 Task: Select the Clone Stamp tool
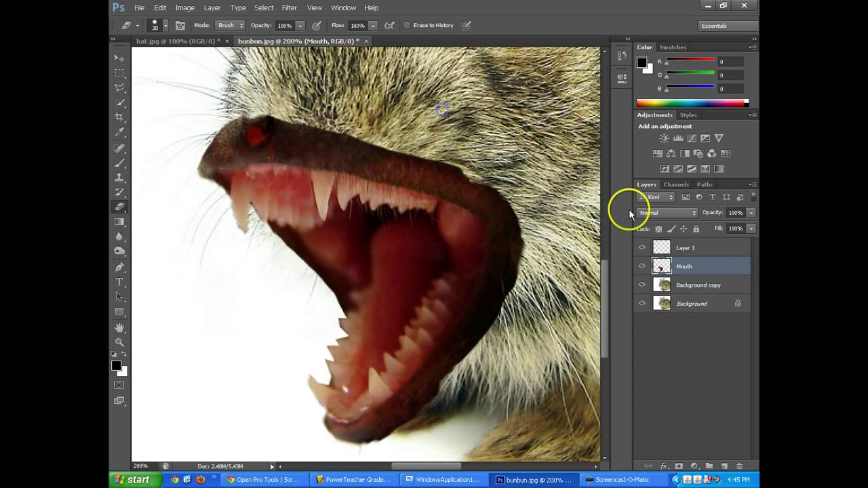[119, 178]
